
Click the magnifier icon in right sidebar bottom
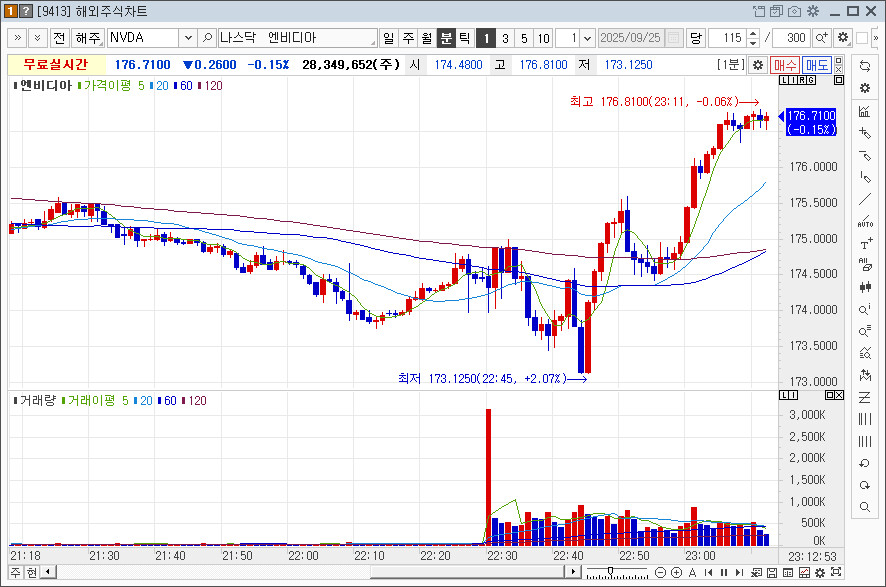tap(865, 507)
